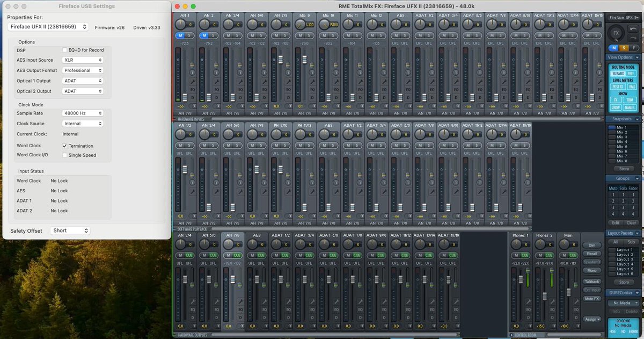Open Optical 1 Output dropdown

[82, 81]
